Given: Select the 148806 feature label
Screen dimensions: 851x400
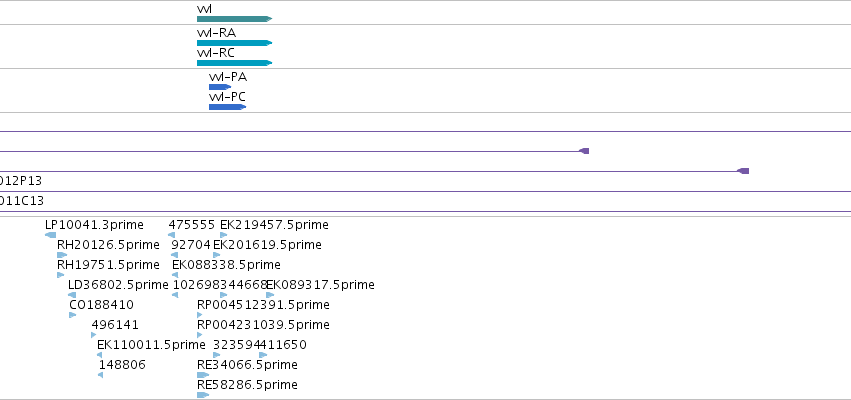Looking at the screenshot, I should pos(122,365).
